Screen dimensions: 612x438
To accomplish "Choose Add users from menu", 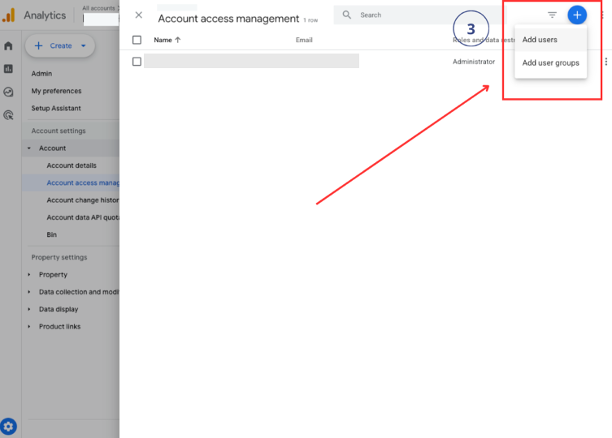I will pyautogui.click(x=551, y=39).
